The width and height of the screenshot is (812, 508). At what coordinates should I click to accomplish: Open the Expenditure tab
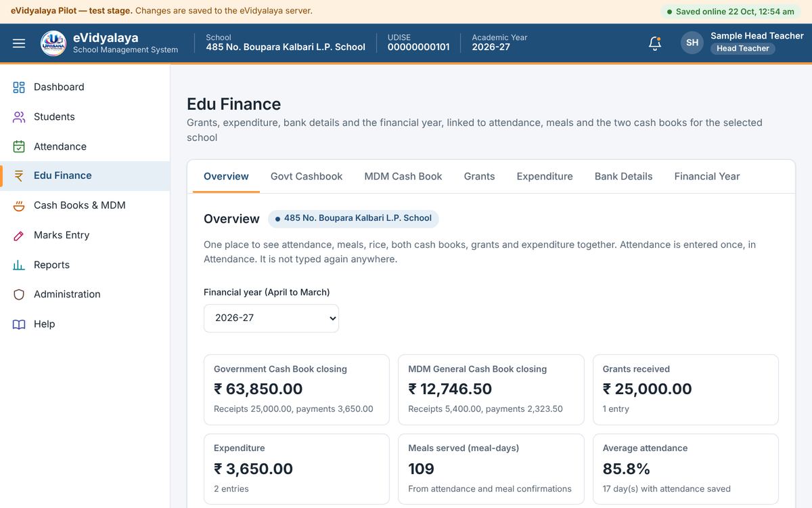coord(545,176)
